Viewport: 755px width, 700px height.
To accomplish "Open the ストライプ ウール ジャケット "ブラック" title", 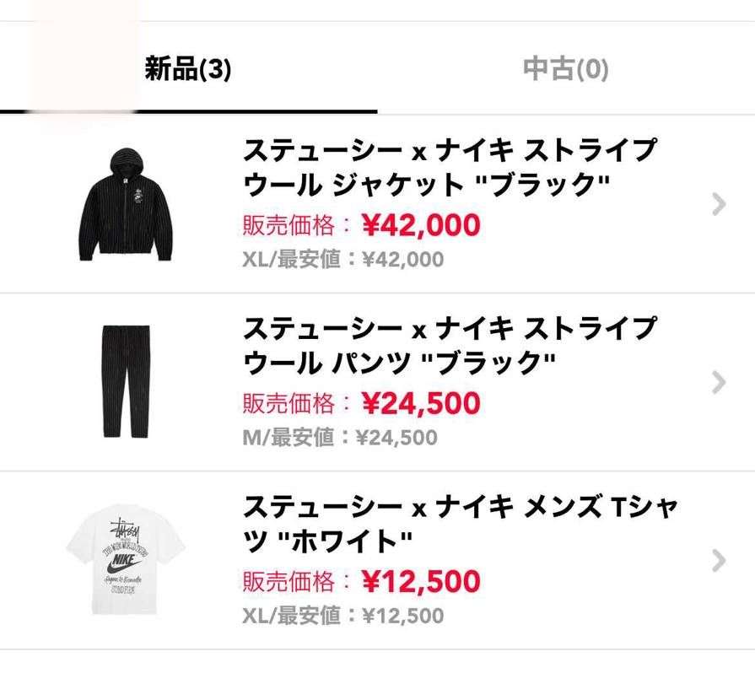I will coord(449,166).
